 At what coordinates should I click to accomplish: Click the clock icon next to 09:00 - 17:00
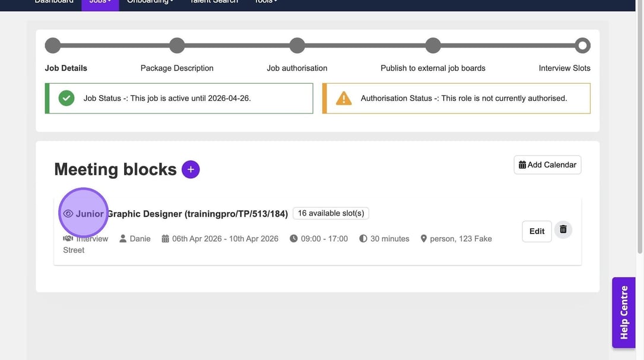pyautogui.click(x=294, y=239)
